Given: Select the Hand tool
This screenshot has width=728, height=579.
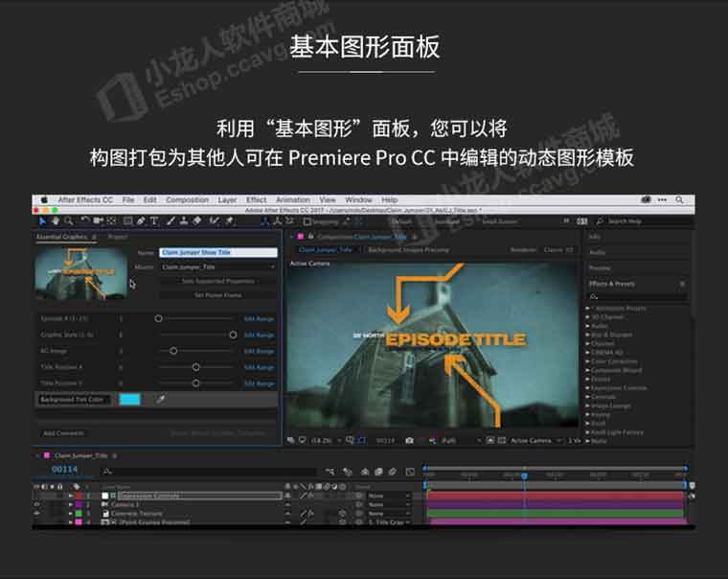Looking at the screenshot, I should (x=56, y=220).
